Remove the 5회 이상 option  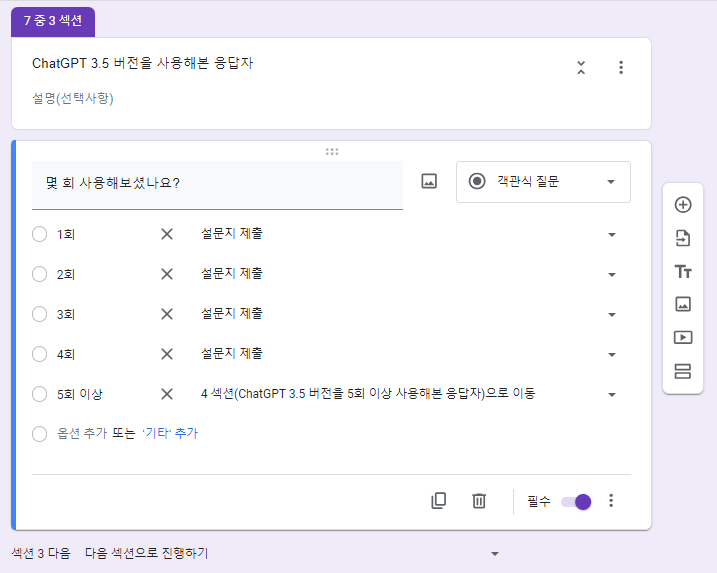pyautogui.click(x=167, y=394)
